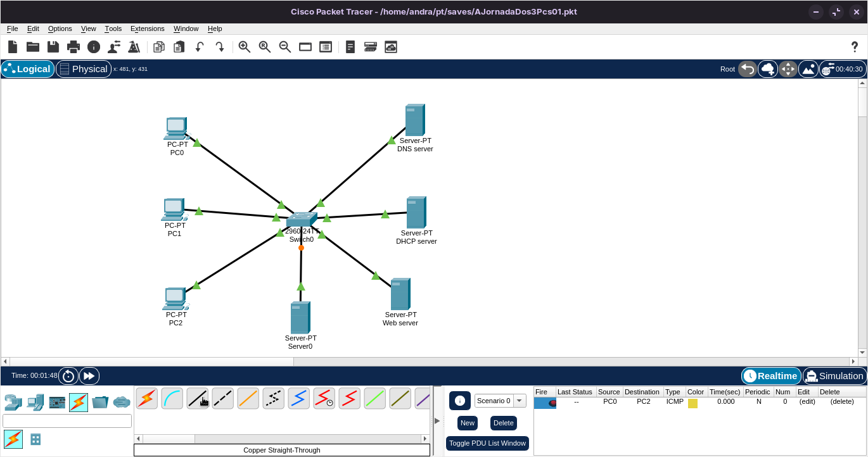Save the network with the floppy disk icon
The image size is (868, 457).
[x=53, y=47]
